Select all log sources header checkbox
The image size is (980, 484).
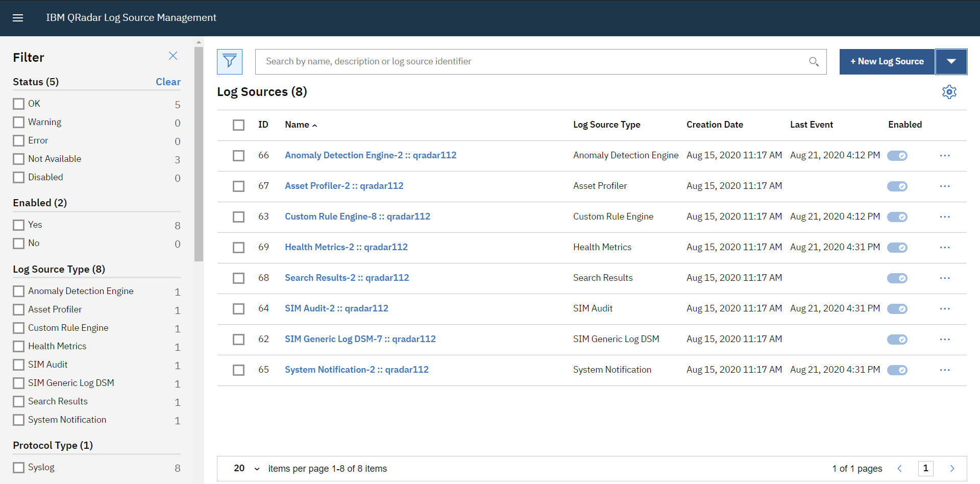click(x=238, y=125)
